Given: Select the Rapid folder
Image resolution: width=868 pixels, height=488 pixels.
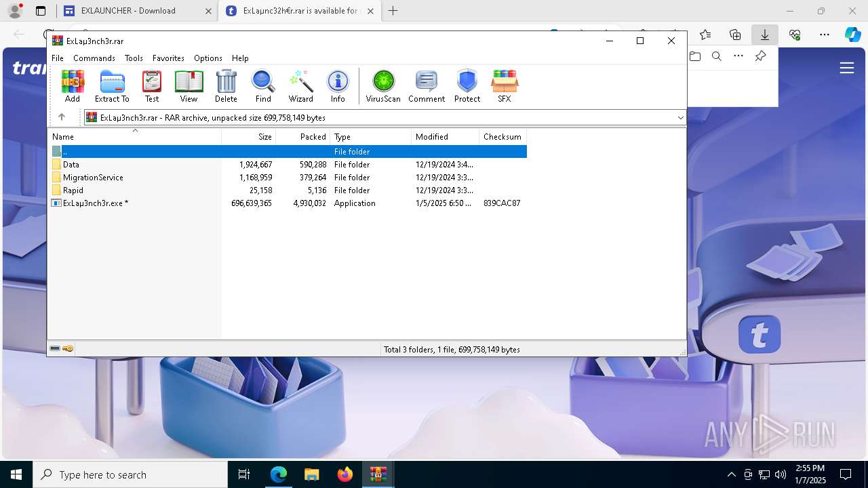Looking at the screenshot, I should click(73, 190).
